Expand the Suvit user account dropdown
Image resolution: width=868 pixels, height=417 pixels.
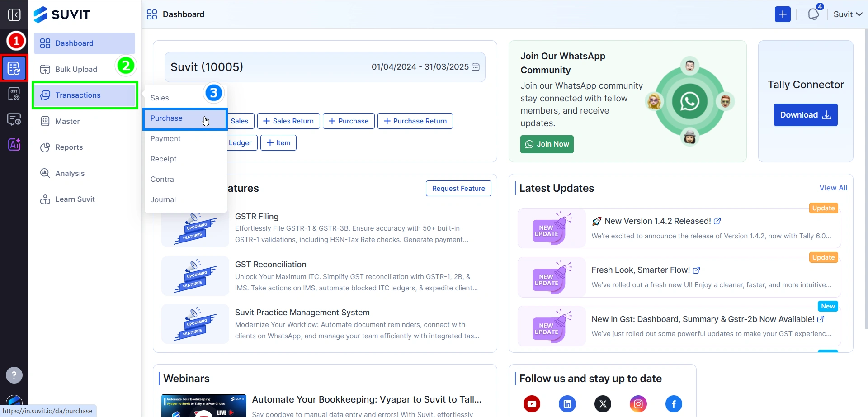coord(848,14)
